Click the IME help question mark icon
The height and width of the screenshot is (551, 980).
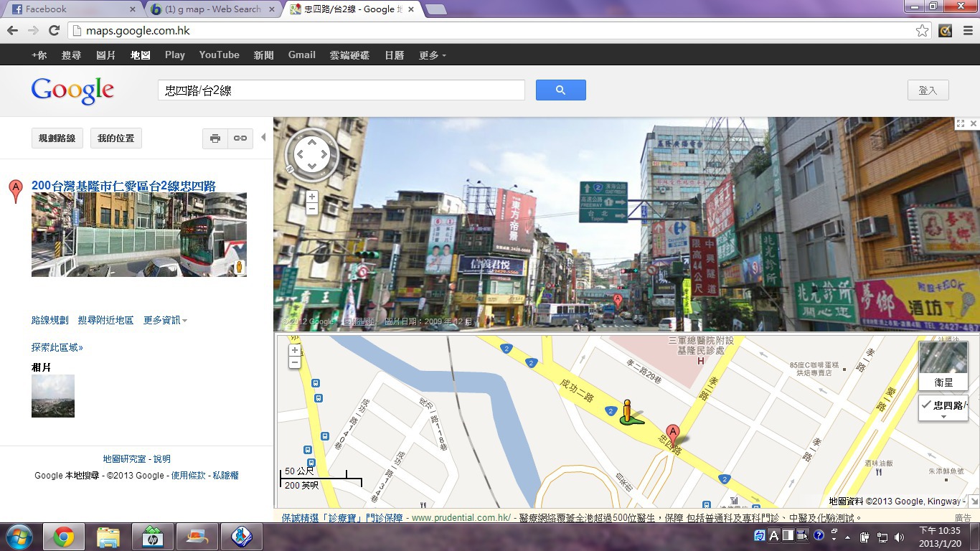[818, 535]
